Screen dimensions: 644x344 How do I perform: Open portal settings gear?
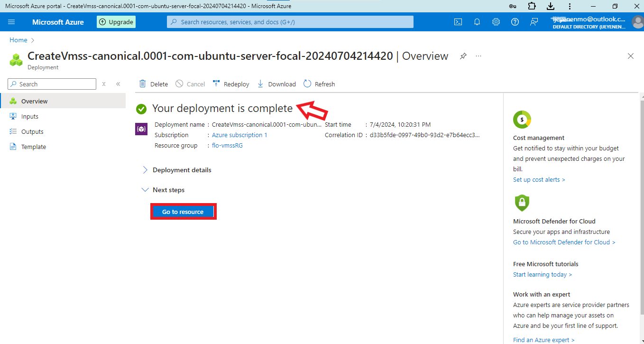(x=496, y=22)
